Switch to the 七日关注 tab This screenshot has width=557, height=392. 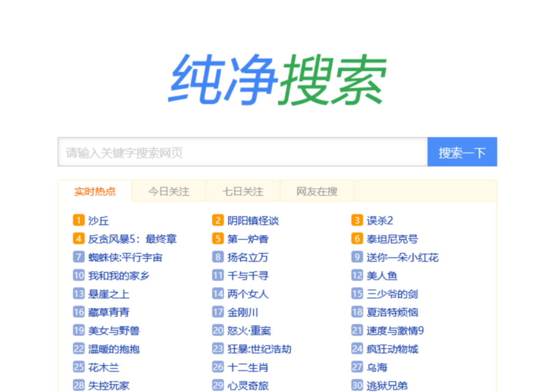point(243,192)
